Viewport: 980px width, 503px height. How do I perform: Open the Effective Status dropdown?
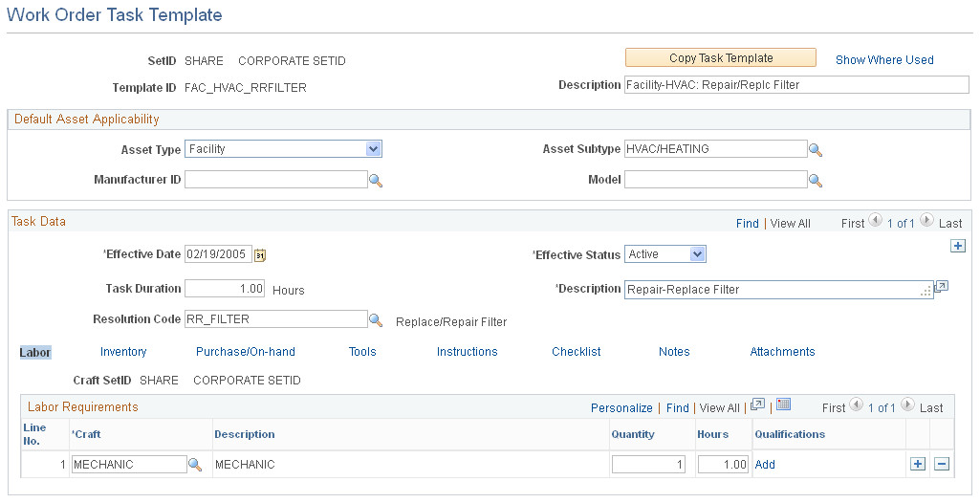tap(697, 254)
